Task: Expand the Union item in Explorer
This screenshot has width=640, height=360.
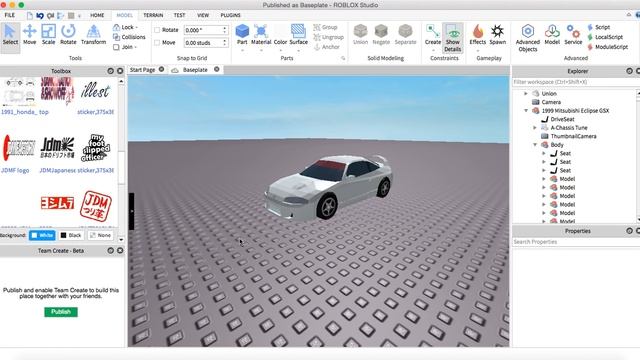Action: point(526,93)
